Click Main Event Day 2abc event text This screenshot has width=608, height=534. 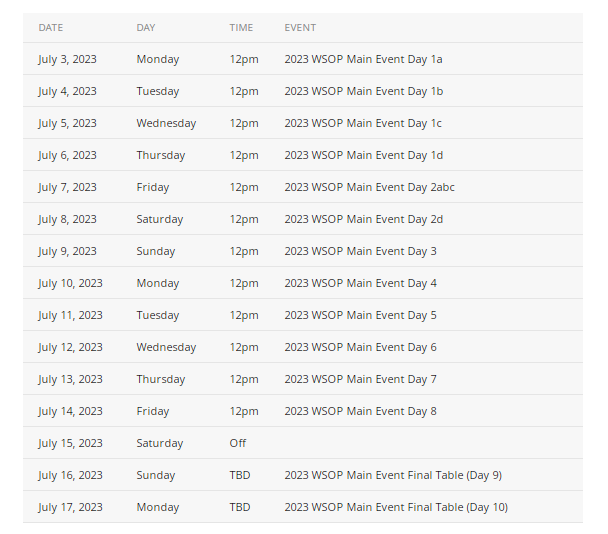click(x=370, y=187)
